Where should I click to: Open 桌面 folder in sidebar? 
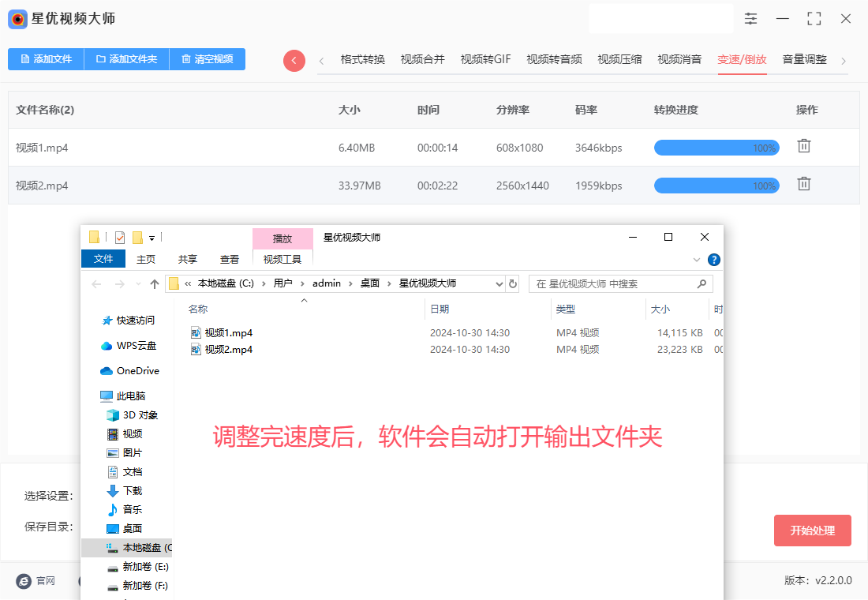(x=125, y=528)
